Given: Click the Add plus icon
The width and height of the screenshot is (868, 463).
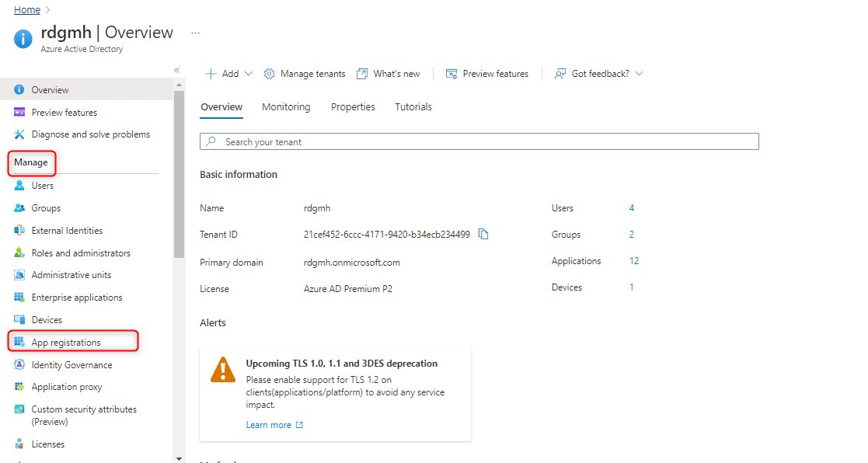Looking at the screenshot, I should tap(211, 74).
